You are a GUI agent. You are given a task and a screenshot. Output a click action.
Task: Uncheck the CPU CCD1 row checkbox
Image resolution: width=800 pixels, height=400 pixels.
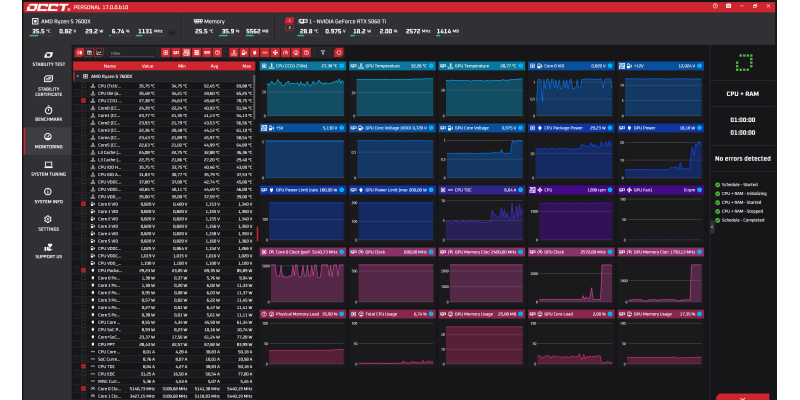tap(83, 101)
